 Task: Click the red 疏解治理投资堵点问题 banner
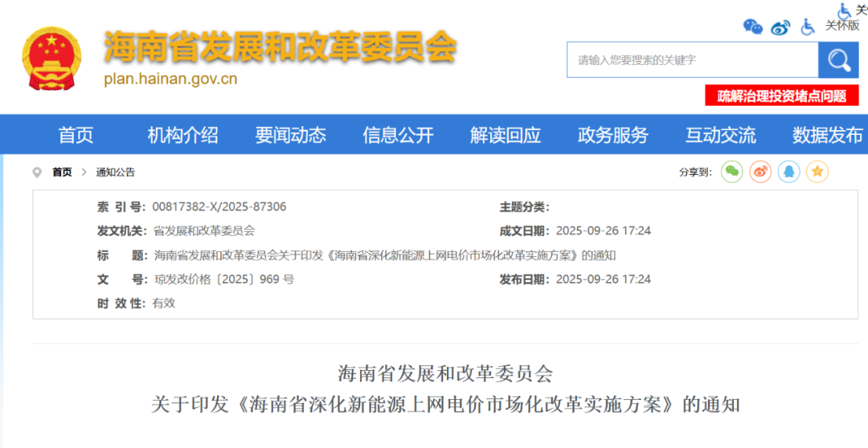coord(782,96)
